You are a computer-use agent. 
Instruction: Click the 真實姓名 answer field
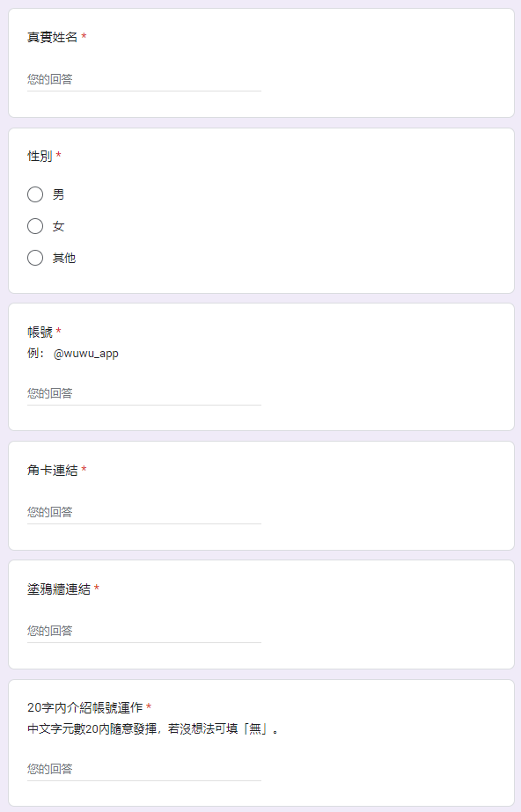[144, 80]
